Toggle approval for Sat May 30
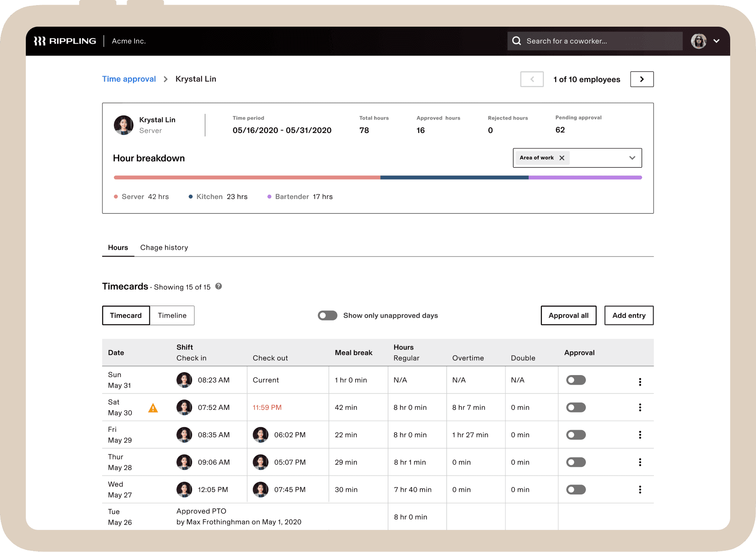This screenshot has width=756, height=552. coord(576,408)
